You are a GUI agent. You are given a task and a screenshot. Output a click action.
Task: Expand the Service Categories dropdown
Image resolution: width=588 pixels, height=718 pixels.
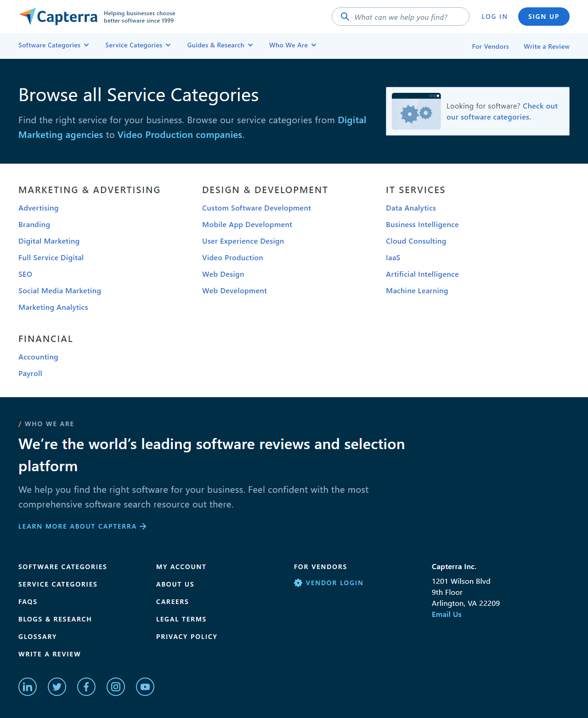138,45
